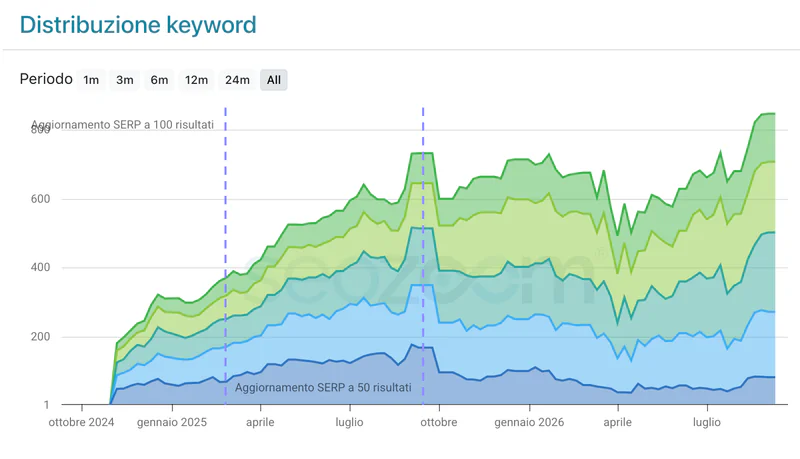Screen dimensions: 800x459
Task: Click the 'ottobre' axis label without a year
Action: (x=439, y=422)
